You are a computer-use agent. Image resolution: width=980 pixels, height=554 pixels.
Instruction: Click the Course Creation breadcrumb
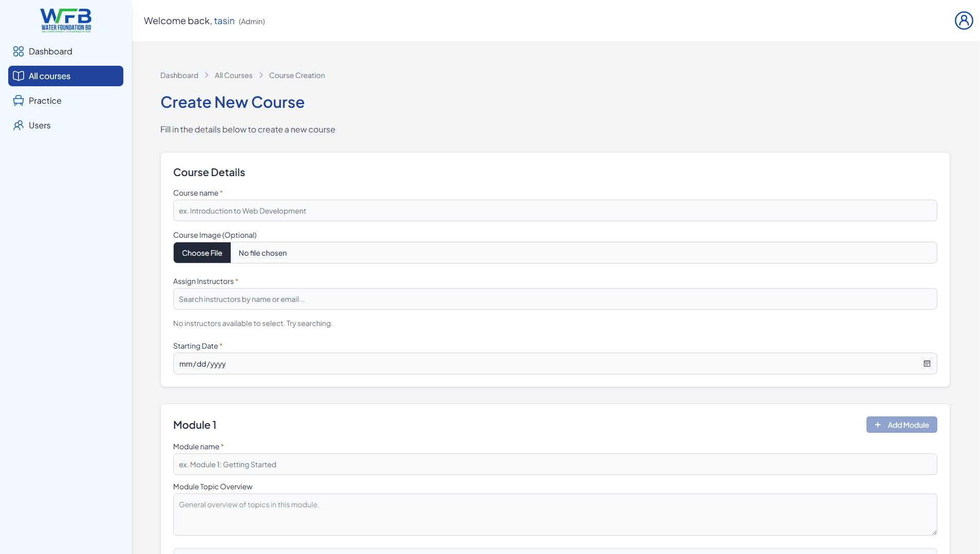tap(297, 75)
